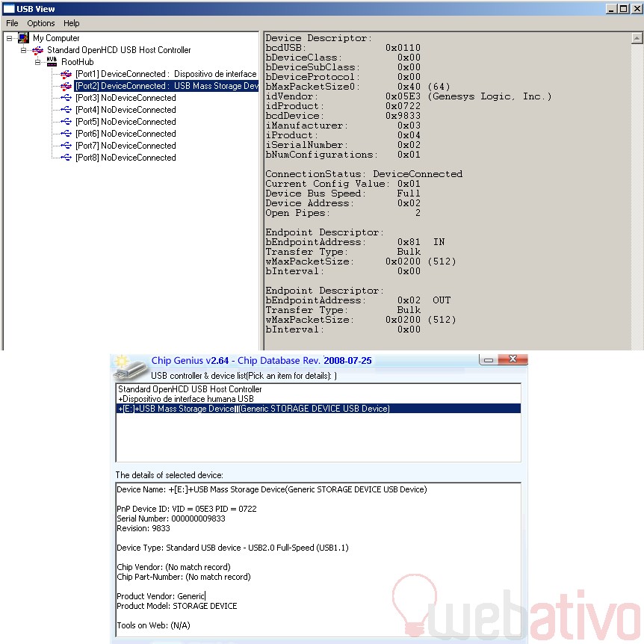The width and height of the screenshot is (644, 644).
Task: Click the Device Name line in details
Action: (272, 489)
